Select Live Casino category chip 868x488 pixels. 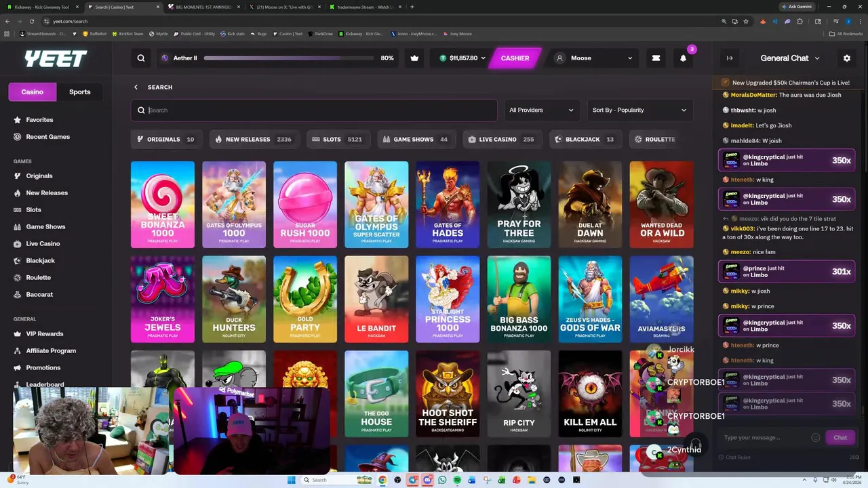coord(501,140)
